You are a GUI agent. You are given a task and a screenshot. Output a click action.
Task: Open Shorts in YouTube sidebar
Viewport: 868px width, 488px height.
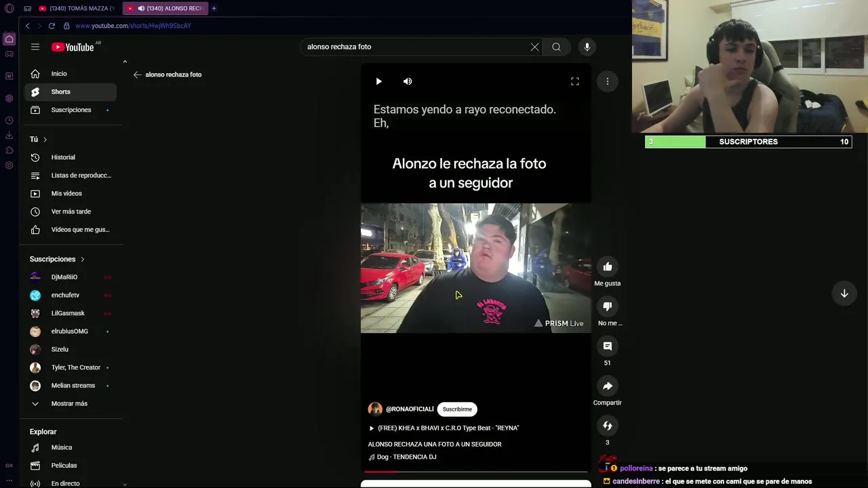click(71, 91)
